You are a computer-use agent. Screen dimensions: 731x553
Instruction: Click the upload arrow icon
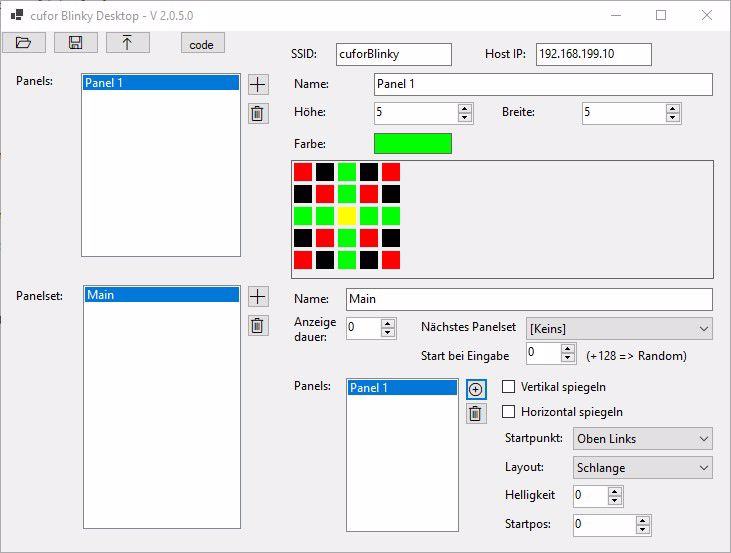point(127,42)
